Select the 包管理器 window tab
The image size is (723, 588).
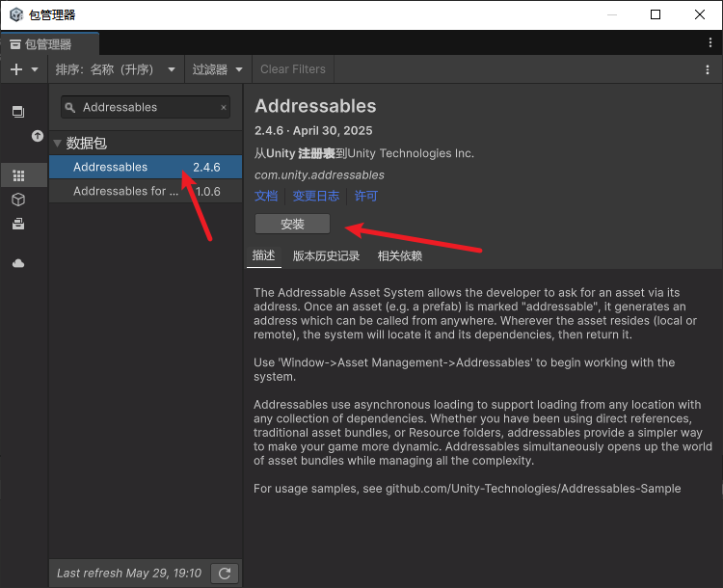click(x=49, y=44)
